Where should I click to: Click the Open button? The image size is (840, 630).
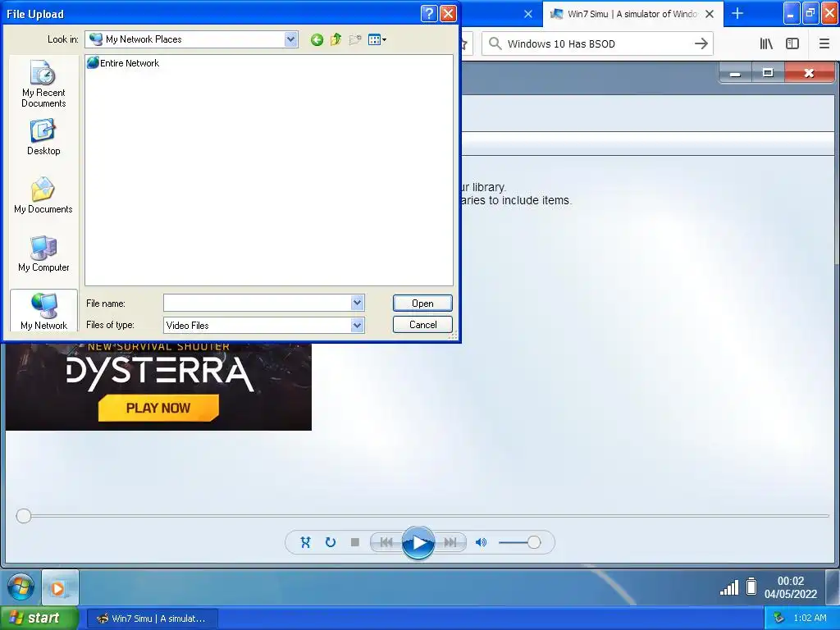422,304
